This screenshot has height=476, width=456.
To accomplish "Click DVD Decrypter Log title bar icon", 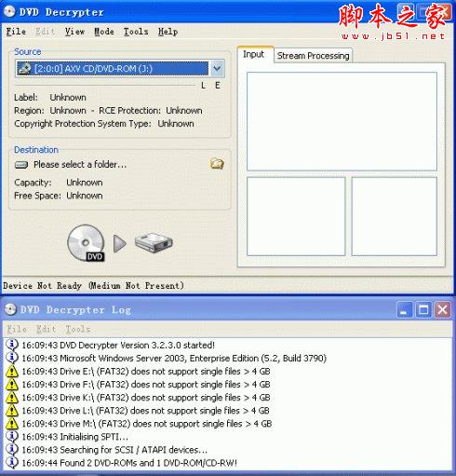I will click(10, 309).
